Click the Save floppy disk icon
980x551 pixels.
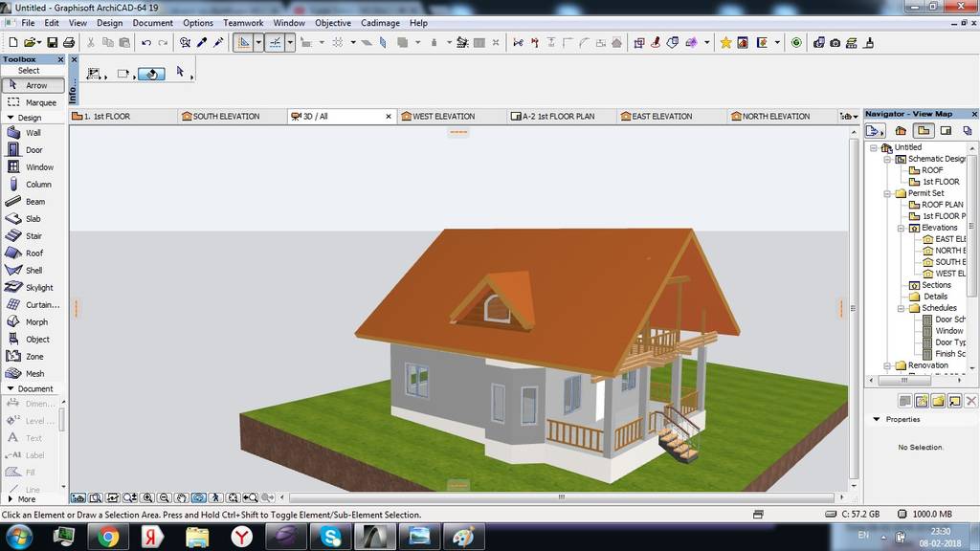(x=53, y=42)
